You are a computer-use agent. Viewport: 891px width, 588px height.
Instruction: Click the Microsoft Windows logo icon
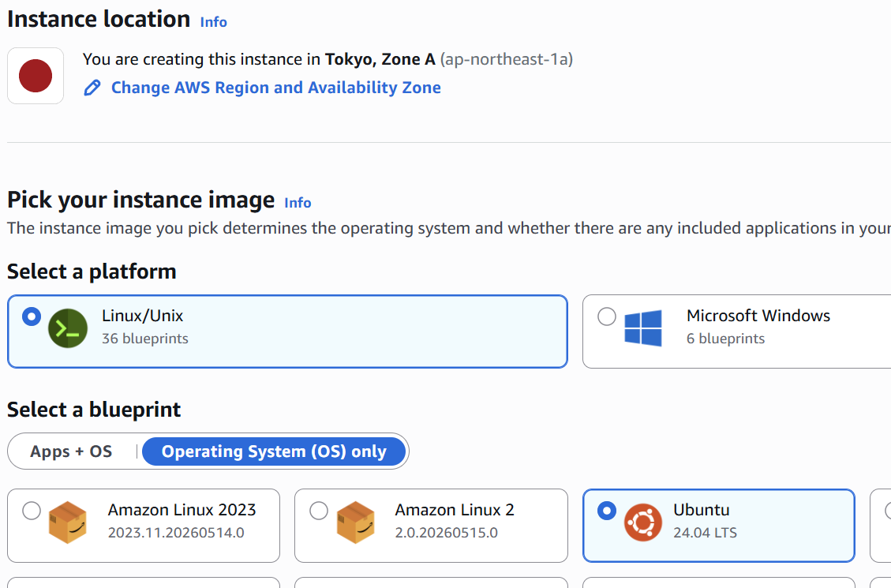(x=642, y=328)
